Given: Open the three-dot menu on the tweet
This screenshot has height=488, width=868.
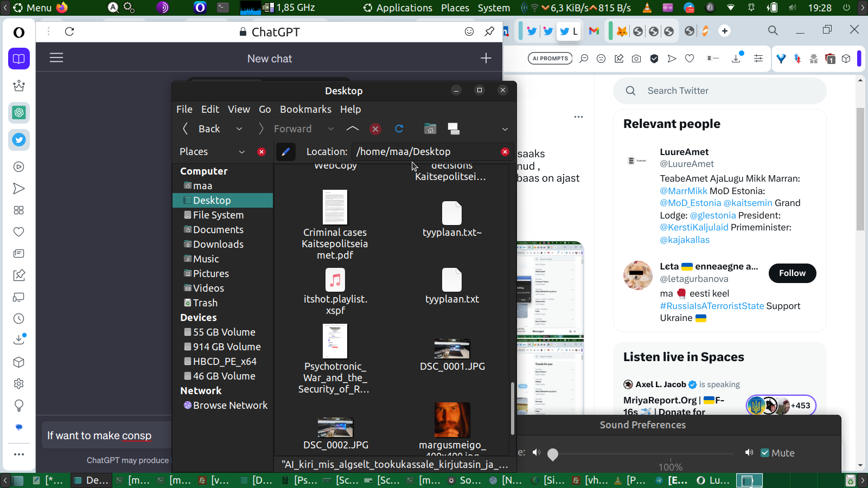Looking at the screenshot, I should 579,117.
